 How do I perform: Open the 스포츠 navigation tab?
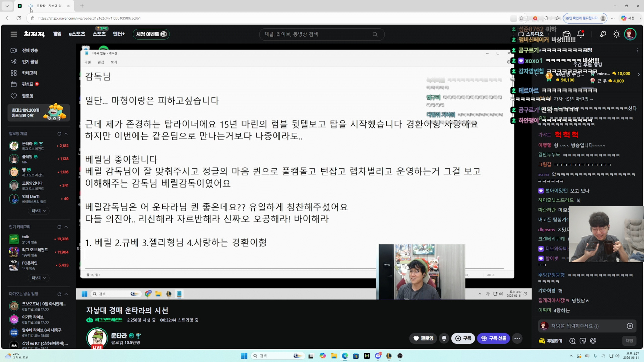pyautogui.click(x=99, y=34)
